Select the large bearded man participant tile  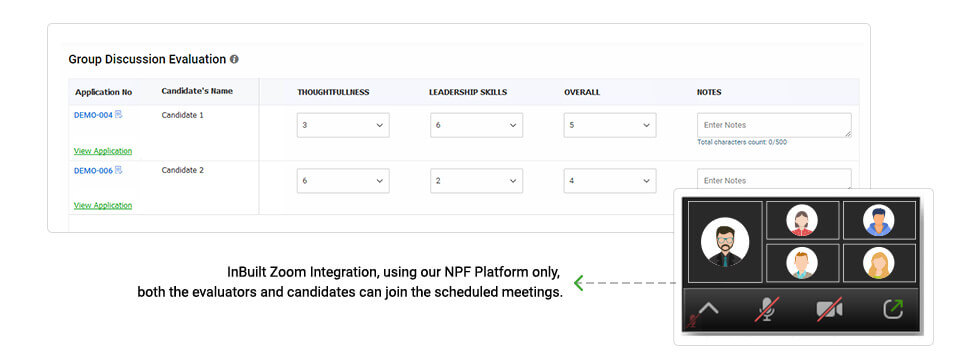tap(725, 242)
